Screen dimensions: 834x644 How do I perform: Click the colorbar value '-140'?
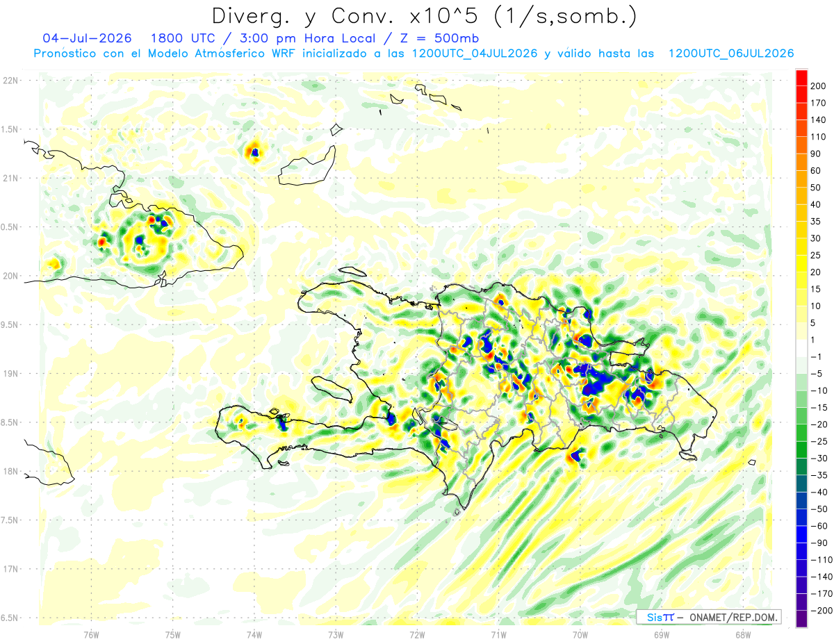(821, 577)
